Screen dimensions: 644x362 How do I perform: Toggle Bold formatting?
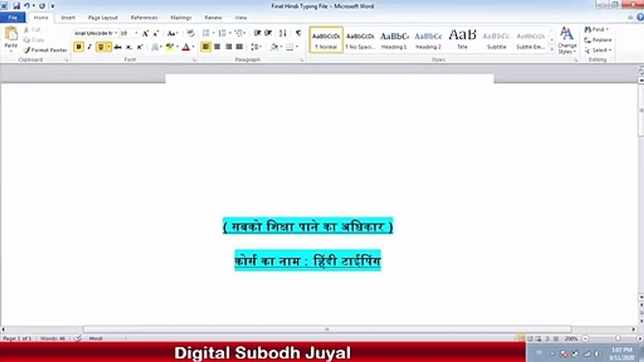(x=78, y=47)
